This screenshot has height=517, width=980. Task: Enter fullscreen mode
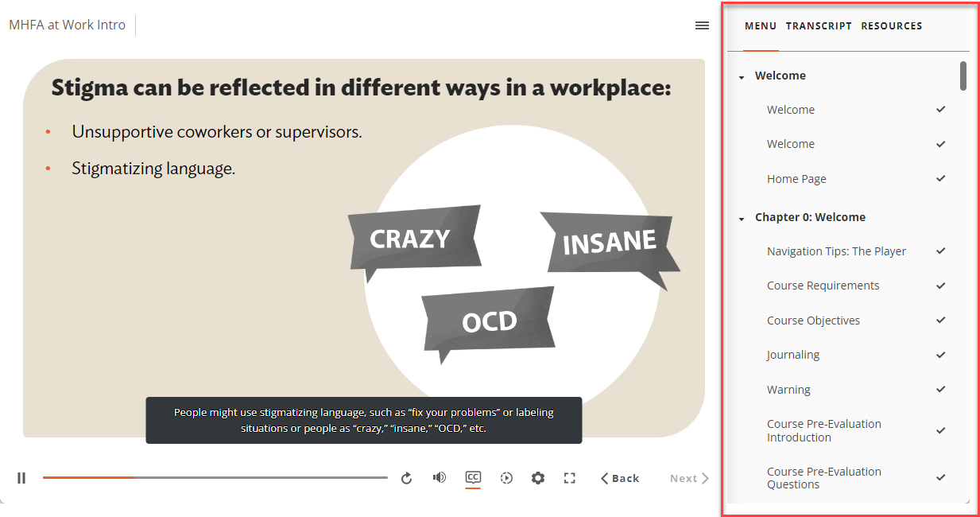point(569,478)
